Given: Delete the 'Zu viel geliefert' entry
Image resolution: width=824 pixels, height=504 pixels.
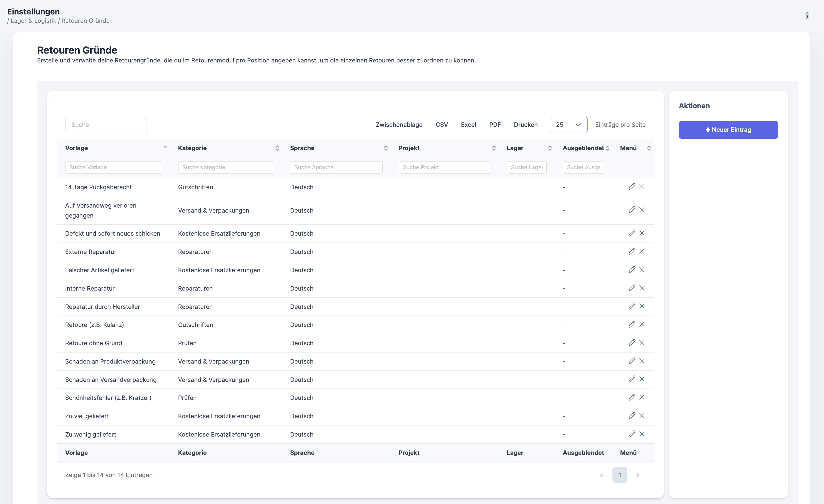Looking at the screenshot, I should [x=642, y=415].
